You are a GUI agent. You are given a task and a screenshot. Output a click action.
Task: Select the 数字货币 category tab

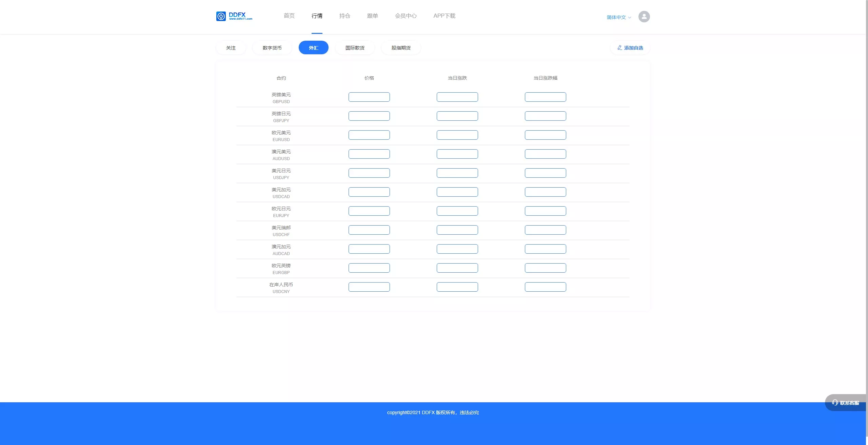(272, 48)
